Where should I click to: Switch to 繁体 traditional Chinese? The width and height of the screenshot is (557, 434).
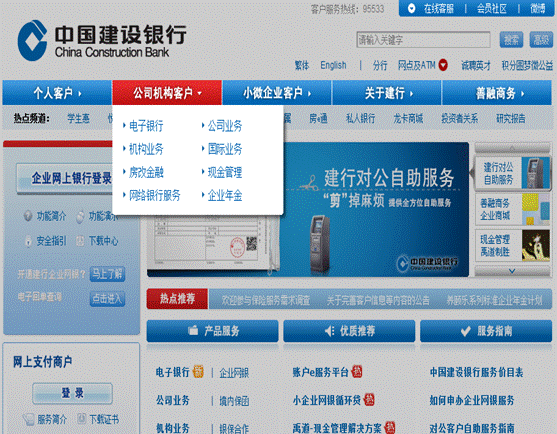coord(302,65)
